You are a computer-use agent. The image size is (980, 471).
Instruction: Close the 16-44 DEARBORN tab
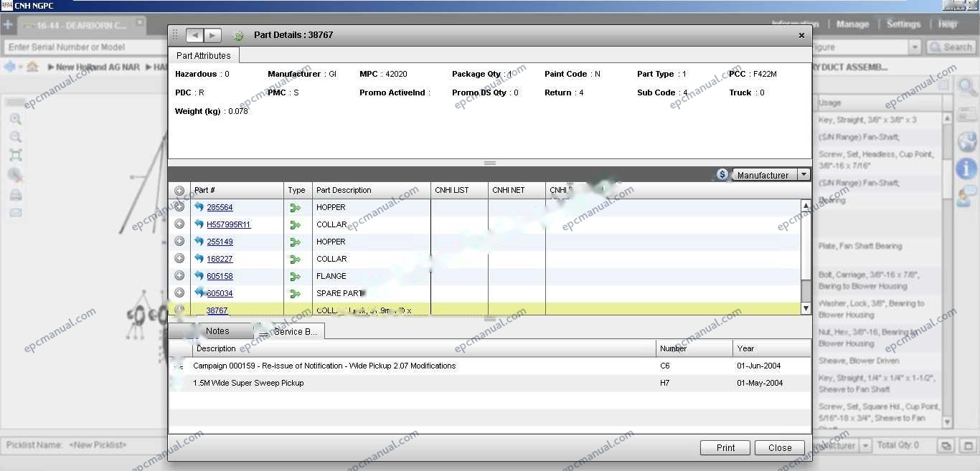(x=140, y=22)
